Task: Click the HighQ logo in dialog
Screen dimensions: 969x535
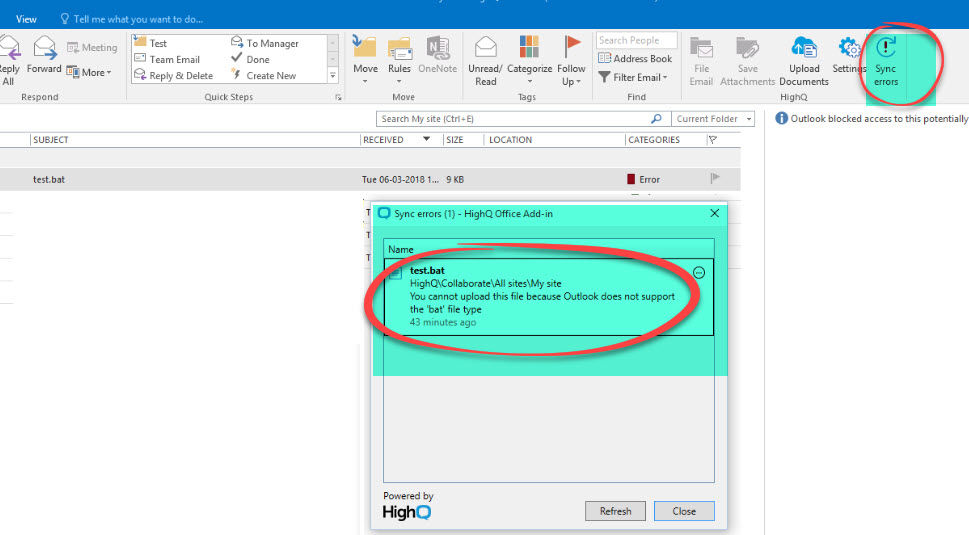Action: click(407, 512)
